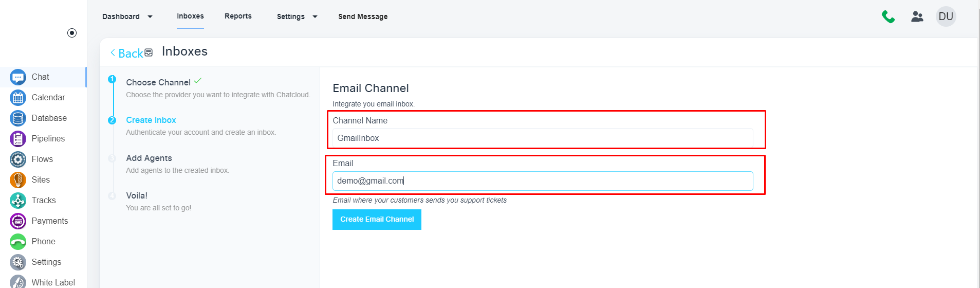Open the DU user avatar menu
Viewport: 980px width, 288px height.
click(946, 16)
